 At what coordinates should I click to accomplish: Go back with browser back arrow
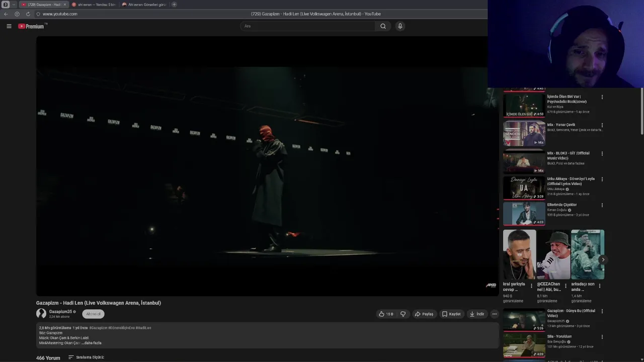pos(6,14)
